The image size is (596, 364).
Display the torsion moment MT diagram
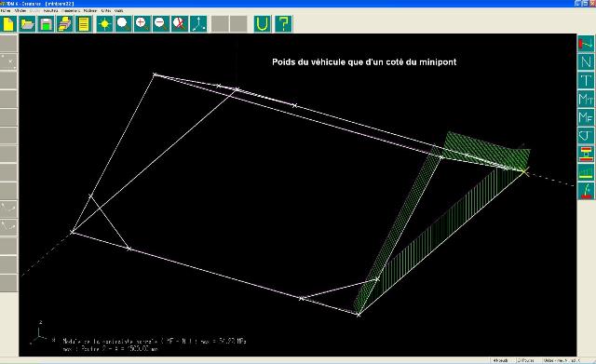(586, 99)
